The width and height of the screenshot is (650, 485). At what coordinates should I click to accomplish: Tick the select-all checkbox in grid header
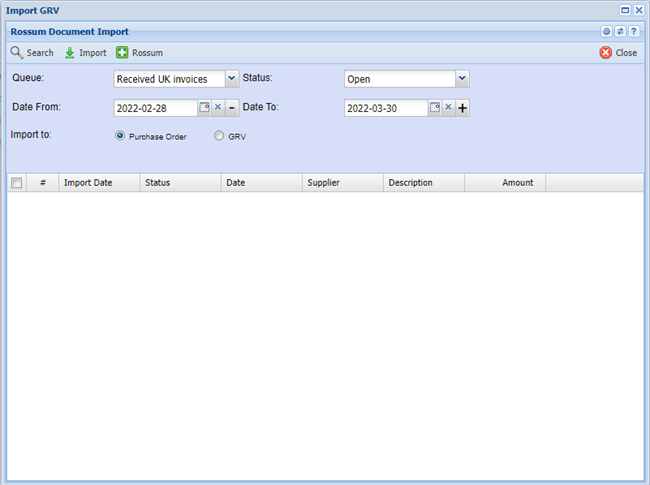[17, 183]
